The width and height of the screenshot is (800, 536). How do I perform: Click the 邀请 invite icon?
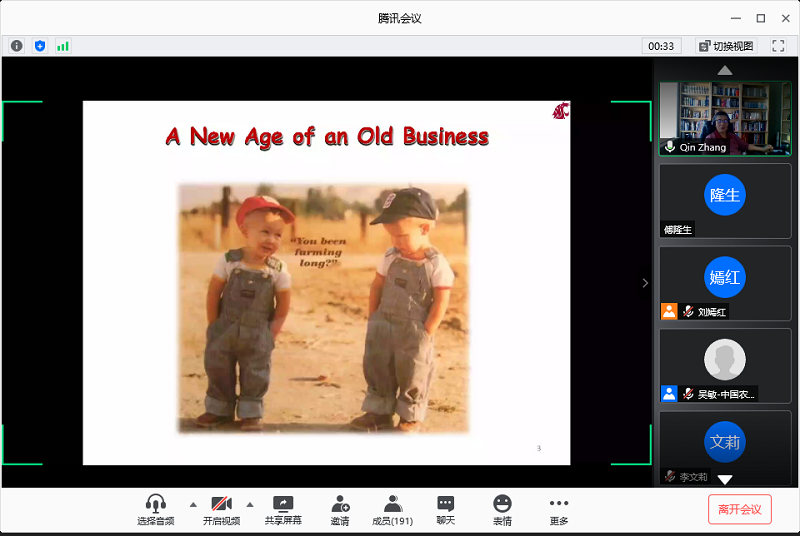(340, 510)
